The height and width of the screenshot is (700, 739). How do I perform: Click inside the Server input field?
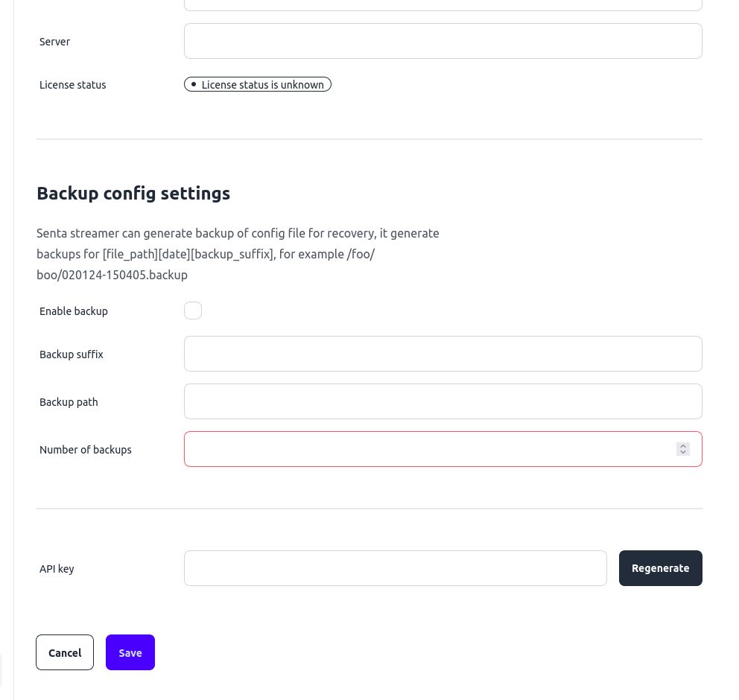[x=443, y=41]
